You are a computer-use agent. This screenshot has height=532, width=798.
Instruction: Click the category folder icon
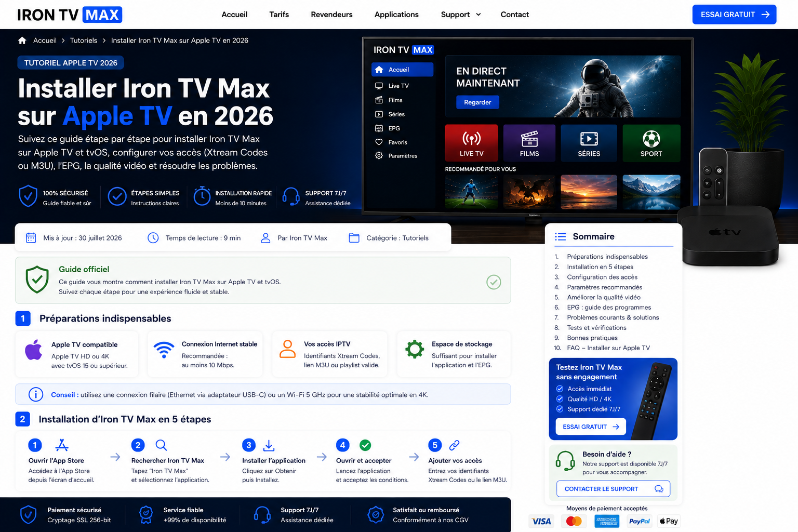coord(354,238)
